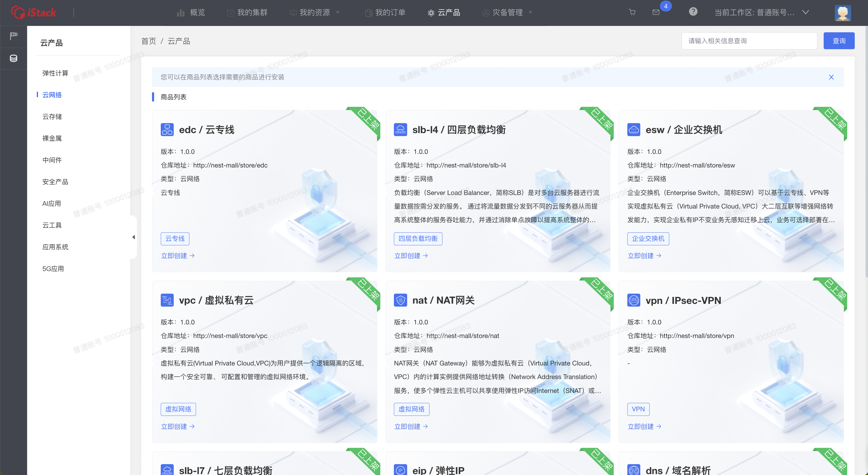Click 立即创建 on the vpn card
Viewport: 868px width, 475px height.
click(x=644, y=426)
